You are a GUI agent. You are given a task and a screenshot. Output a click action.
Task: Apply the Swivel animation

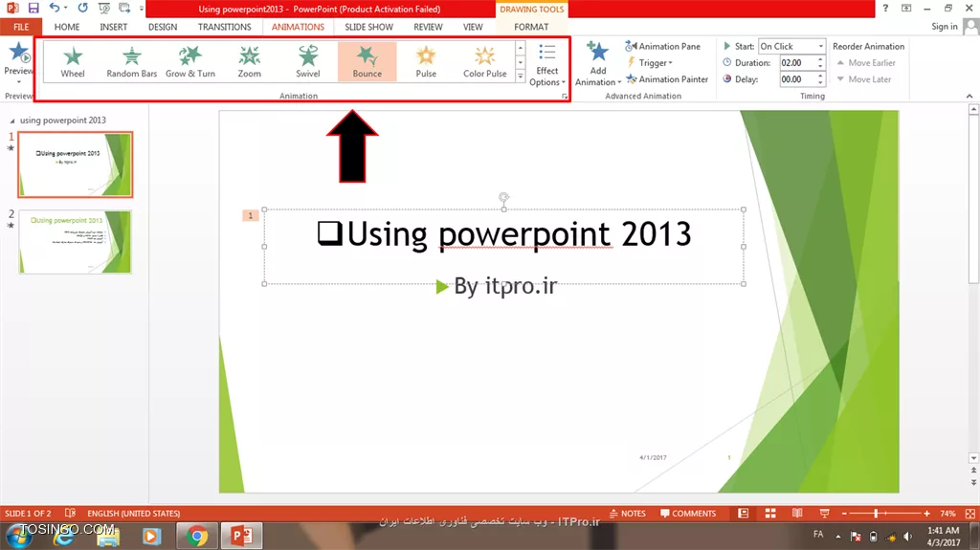click(307, 62)
